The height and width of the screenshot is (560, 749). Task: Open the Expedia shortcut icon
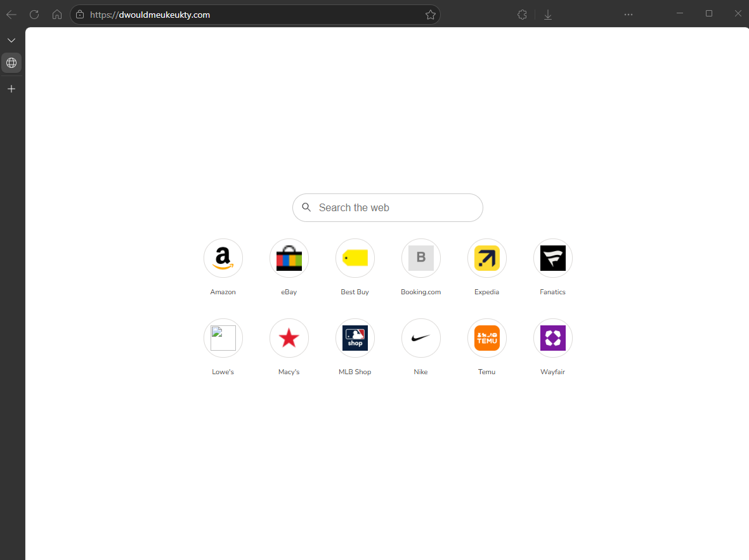tap(486, 258)
